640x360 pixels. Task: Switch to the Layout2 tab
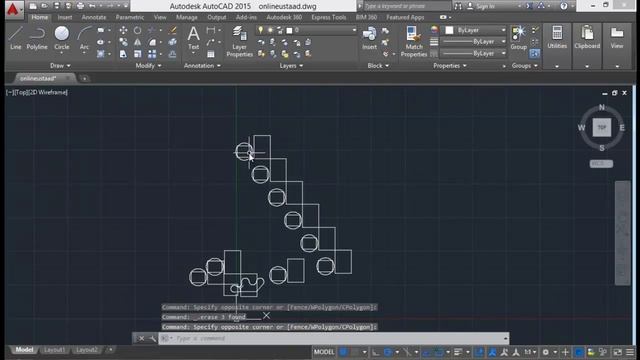87,350
